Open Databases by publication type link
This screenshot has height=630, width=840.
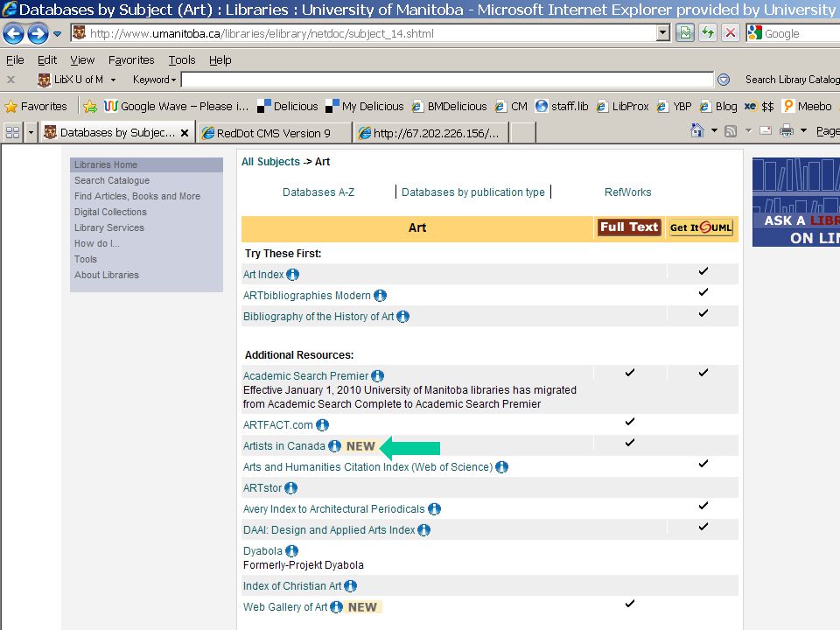[473, 192]
